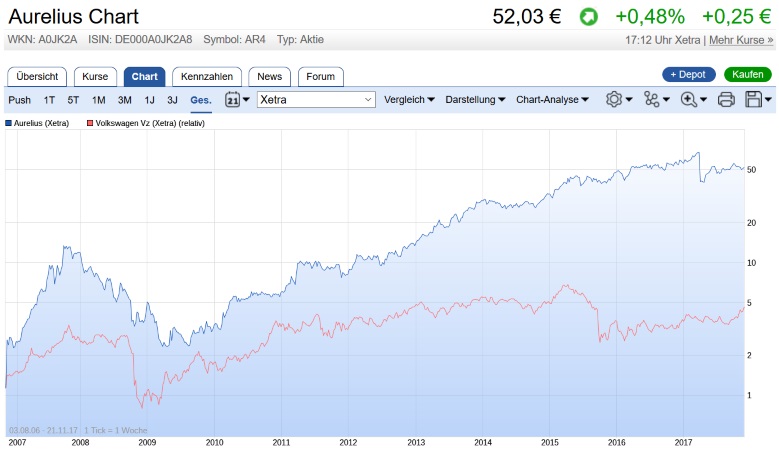Select the 1J time range

tap(149, 100)
